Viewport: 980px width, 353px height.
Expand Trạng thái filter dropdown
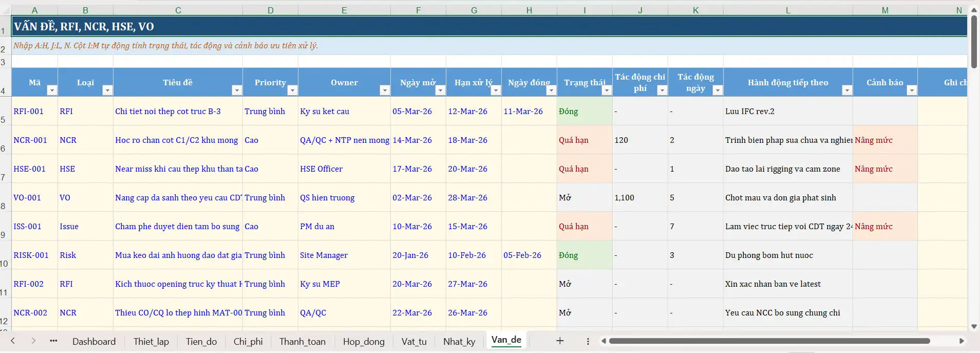click(607, 90)
